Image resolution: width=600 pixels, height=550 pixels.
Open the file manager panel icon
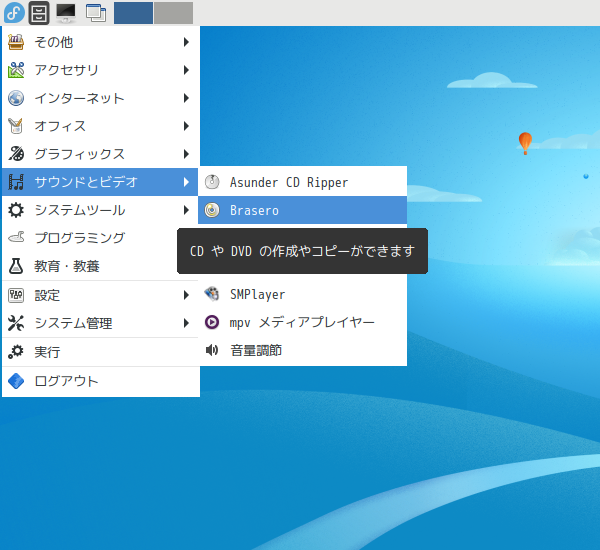(x=39, y=13)
